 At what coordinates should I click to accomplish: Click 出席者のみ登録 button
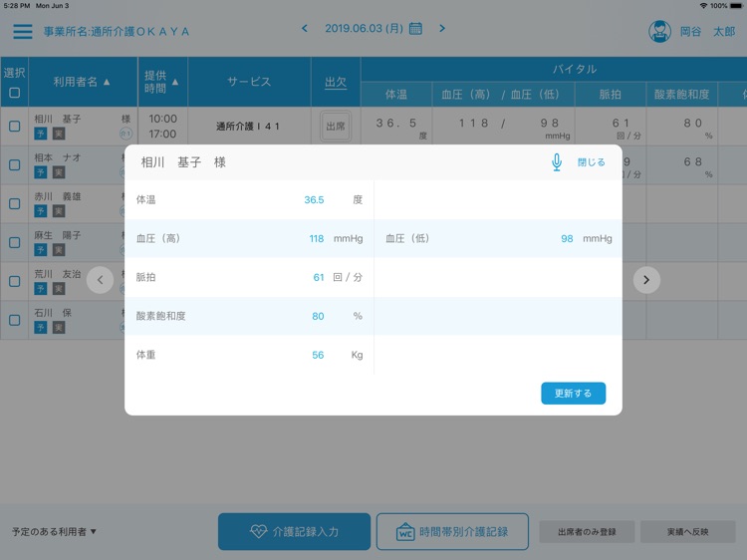tap(587, 531)
